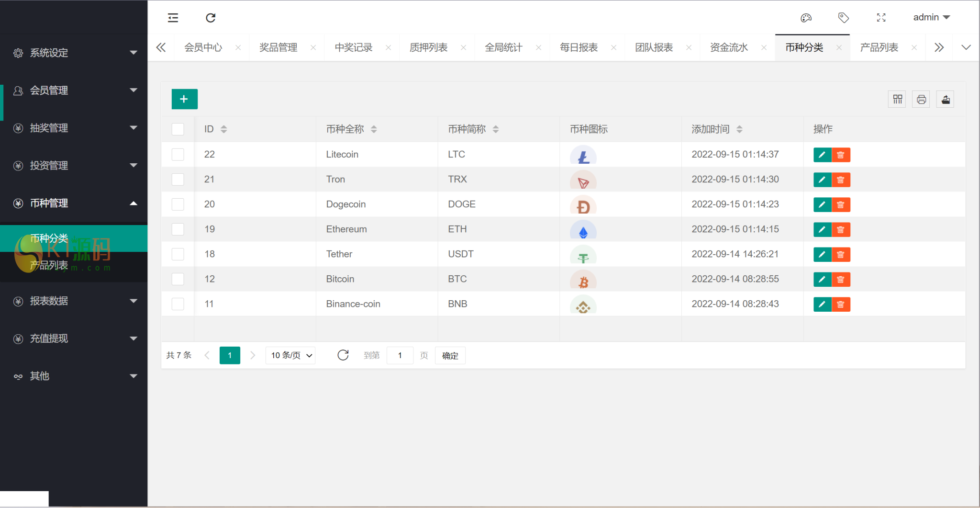
Task: Expand the admin user dropdown
Action: tap(931, 18)
